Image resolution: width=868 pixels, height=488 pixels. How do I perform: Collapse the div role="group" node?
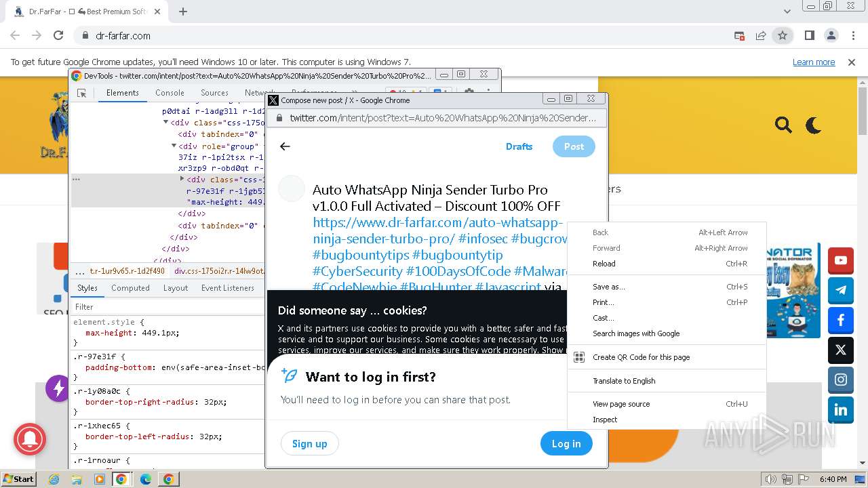[x=174, y=146]
